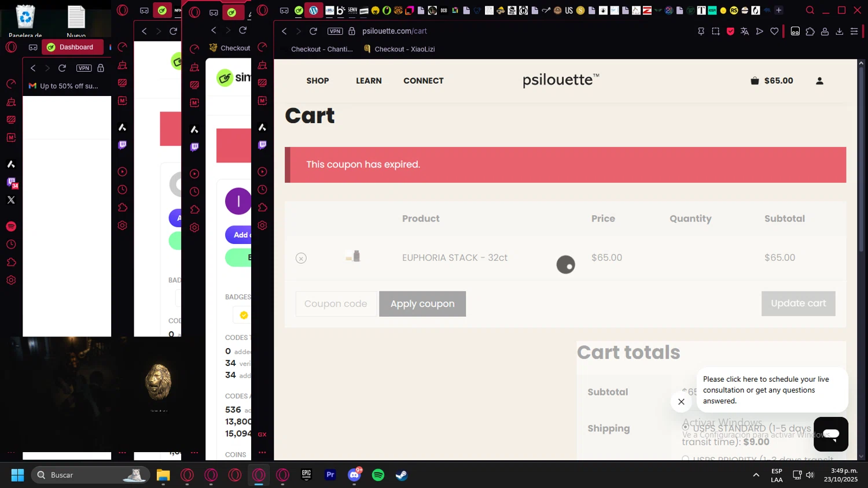Open the extensions cube in psilouette toolbar
This screenshot has height=488, width=868.
pos(810,31)
